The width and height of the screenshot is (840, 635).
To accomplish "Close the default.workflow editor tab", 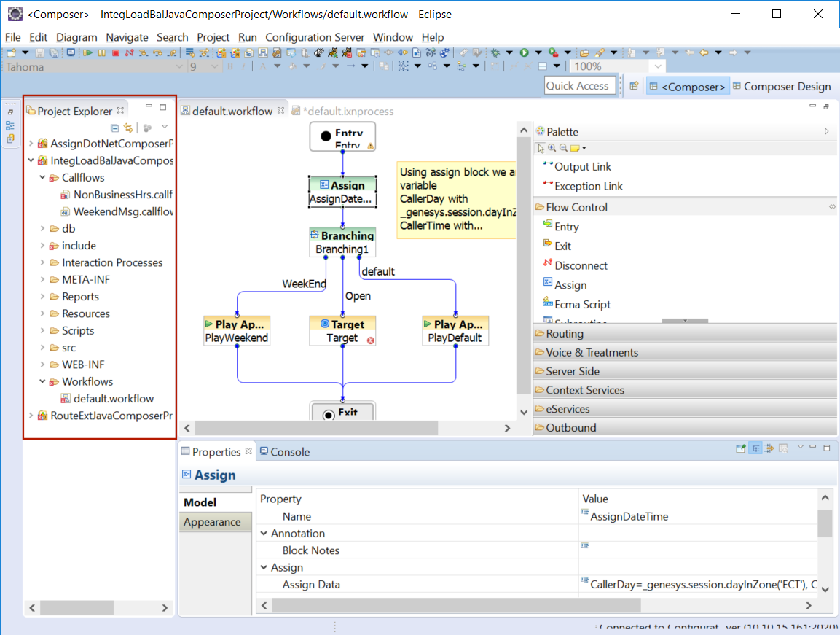I will (280, 111).
